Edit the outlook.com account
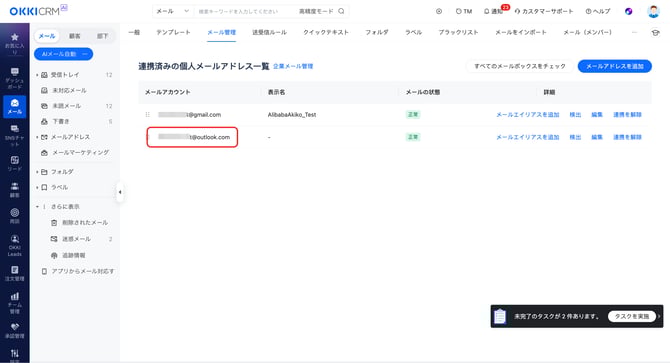670x363 pixels. pos(597,137)
